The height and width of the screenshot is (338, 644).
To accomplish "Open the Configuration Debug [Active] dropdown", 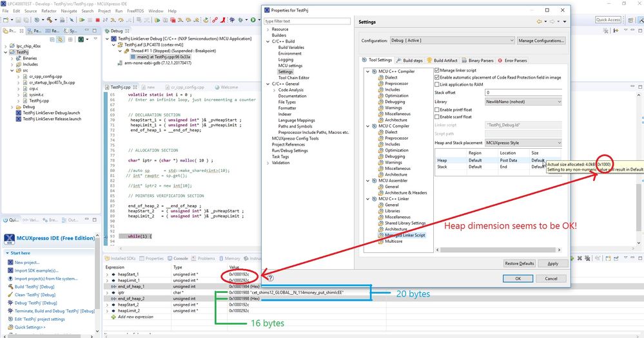I will coord(452,40).
